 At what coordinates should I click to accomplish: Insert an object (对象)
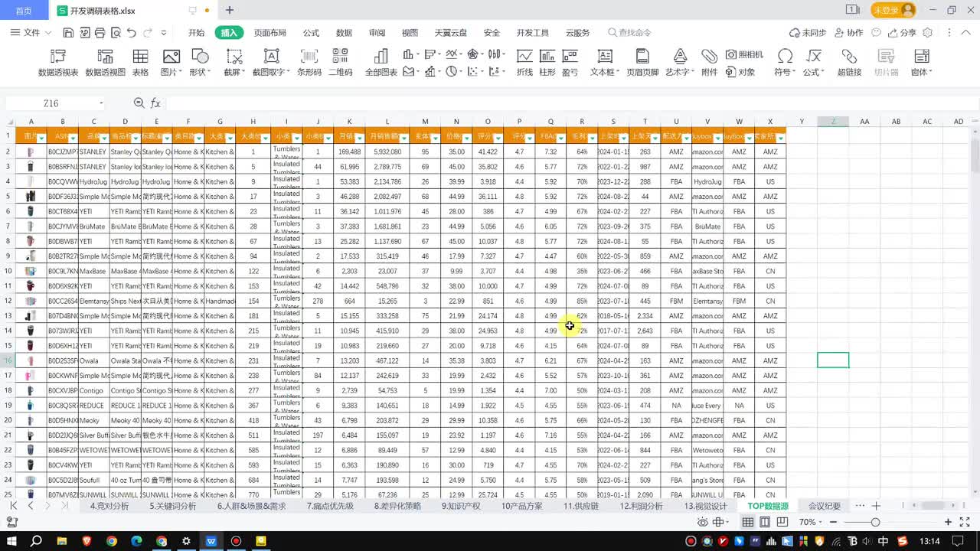(740, 72)
